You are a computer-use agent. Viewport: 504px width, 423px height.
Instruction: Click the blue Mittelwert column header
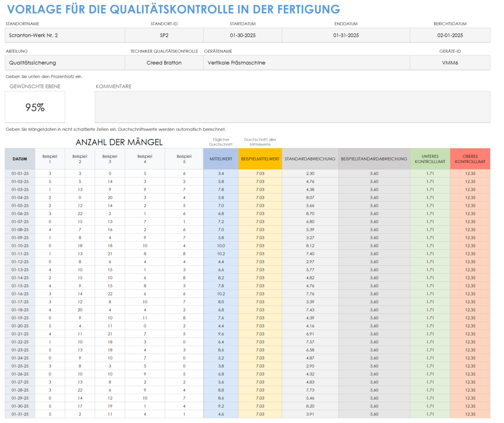tap(220, 159)
